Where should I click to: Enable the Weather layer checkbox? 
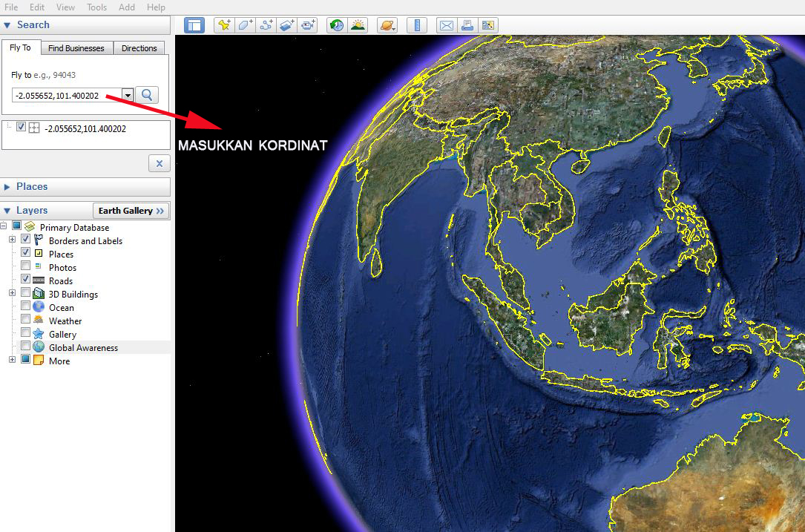[x=25, y=319]
